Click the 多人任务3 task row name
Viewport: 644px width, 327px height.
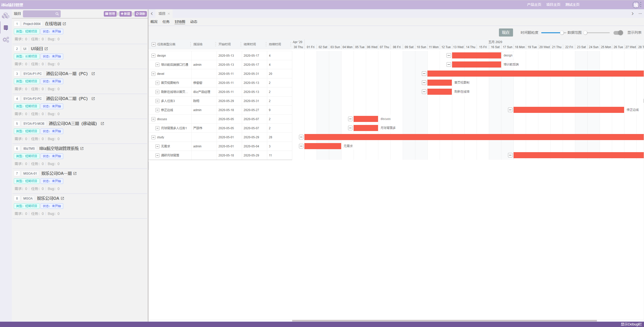point(168,101)
